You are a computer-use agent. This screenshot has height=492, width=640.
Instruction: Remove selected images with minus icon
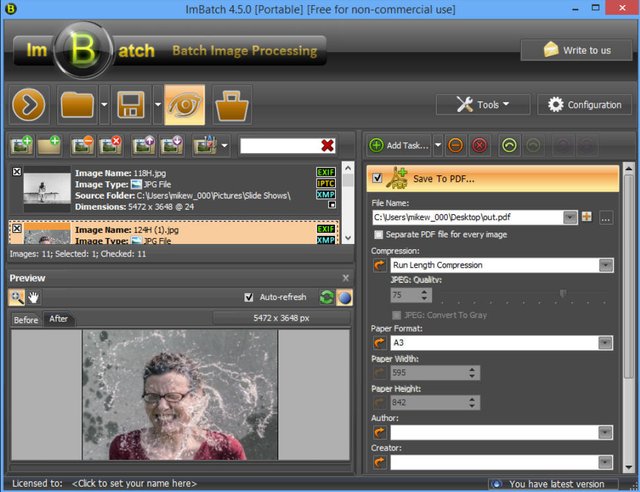point(82,145)
